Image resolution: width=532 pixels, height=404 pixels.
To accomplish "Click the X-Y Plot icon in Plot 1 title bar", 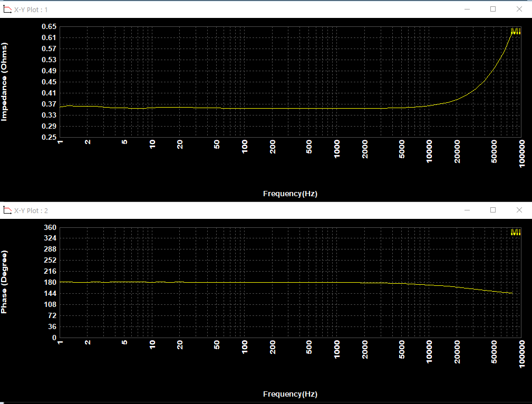I will click(x=7, y=9).
